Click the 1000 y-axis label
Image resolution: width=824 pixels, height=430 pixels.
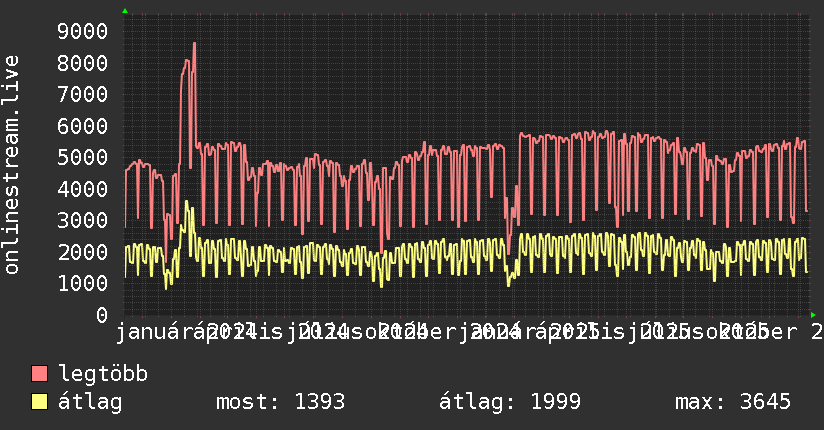click(x=83, y=283)
